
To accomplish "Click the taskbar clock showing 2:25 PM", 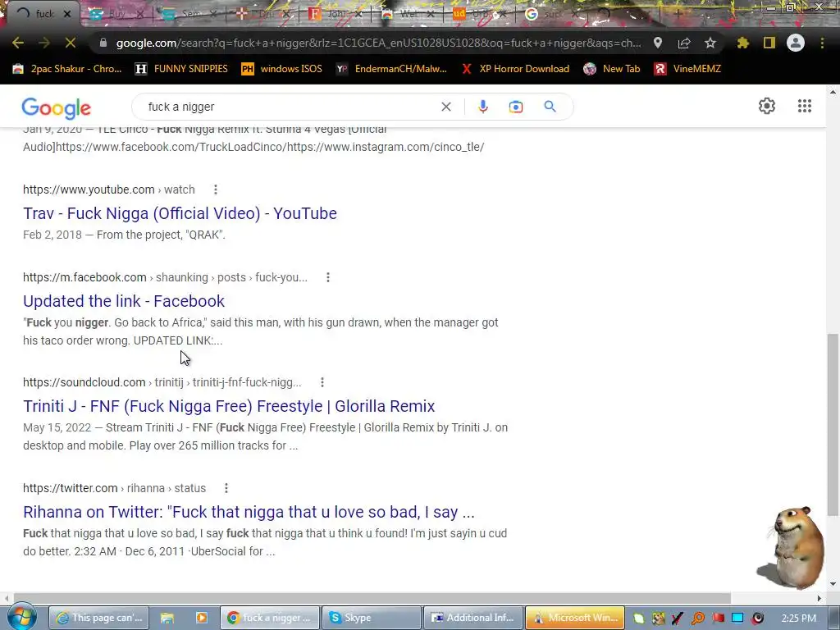I will pos(799,618).
